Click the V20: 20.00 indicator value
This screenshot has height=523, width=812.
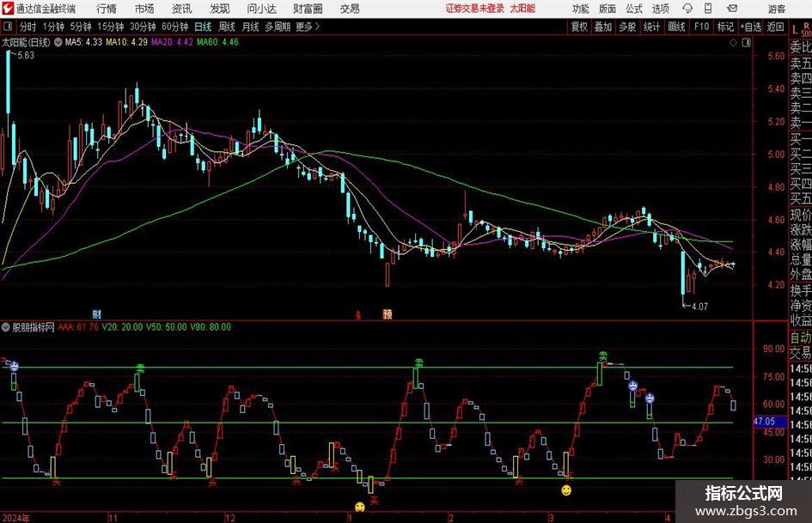[x=122, y=327]
